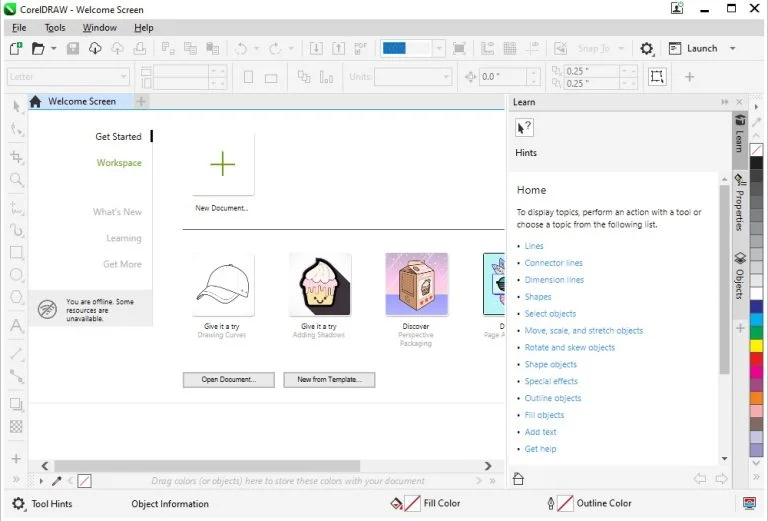Open the Get help link
The image size is (768, 521).
[540, 449]
